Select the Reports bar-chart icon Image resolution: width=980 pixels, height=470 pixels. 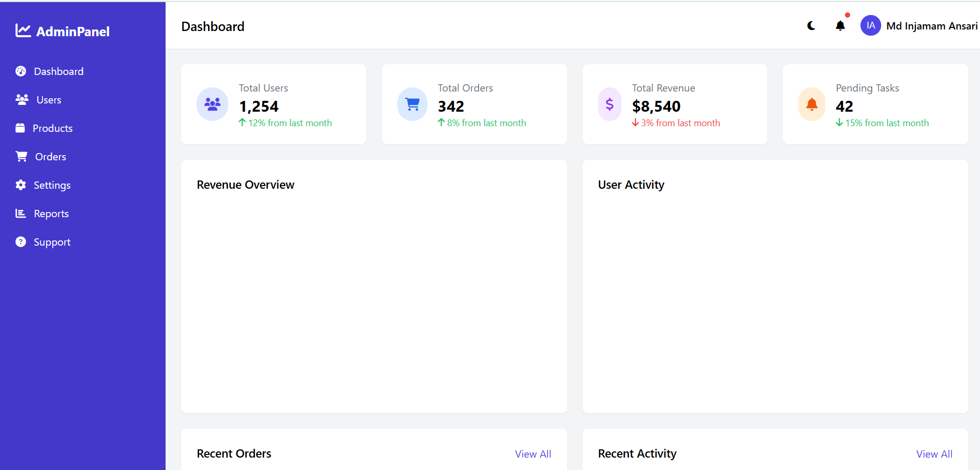[x=20, y=213]
